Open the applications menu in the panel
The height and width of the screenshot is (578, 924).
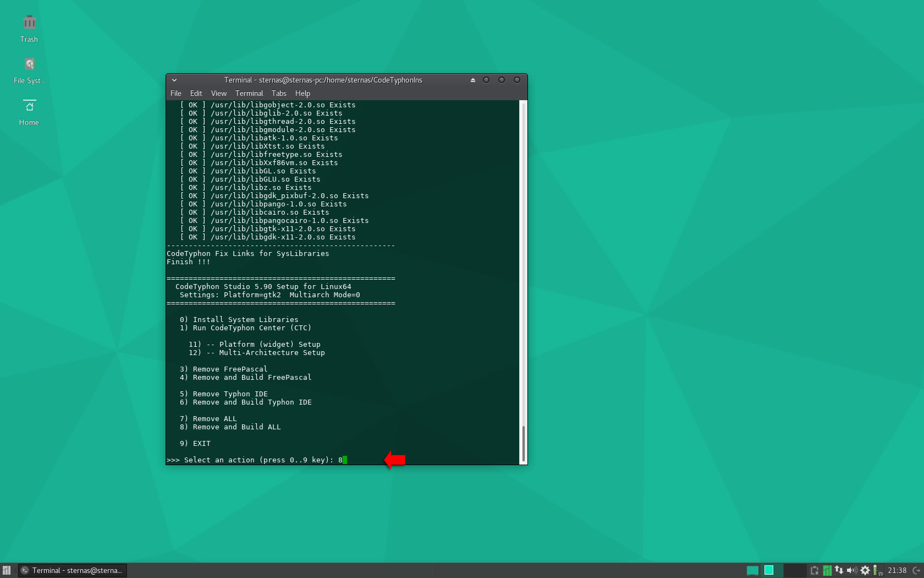coord(7,570)
